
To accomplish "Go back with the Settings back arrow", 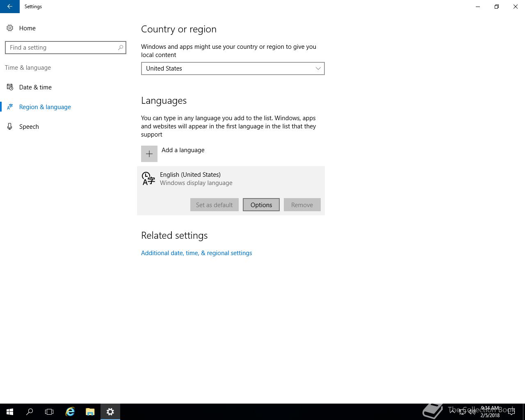I will point(10,7).
